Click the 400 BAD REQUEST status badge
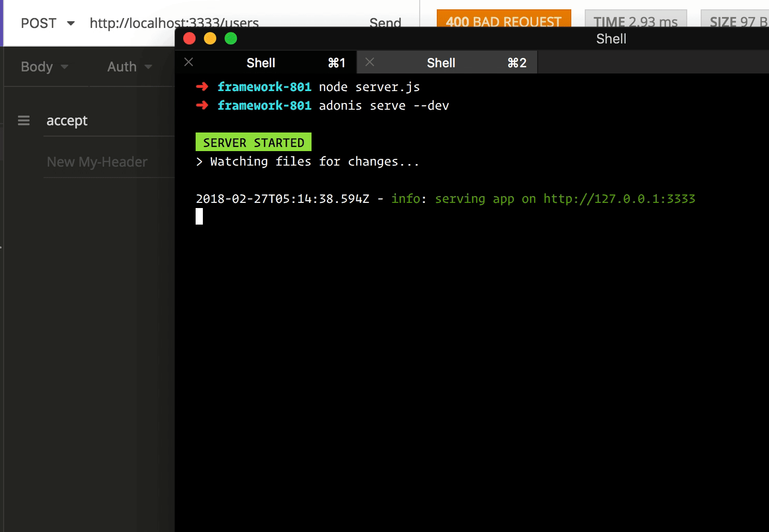This screenshot has height=532, width=769. coord(504,19)
